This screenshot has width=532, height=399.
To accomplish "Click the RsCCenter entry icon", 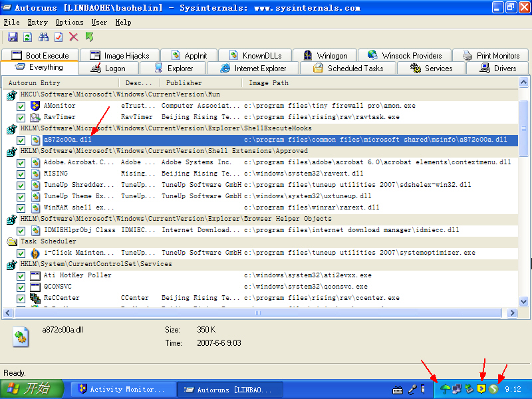I will click(x=35, y=298).
